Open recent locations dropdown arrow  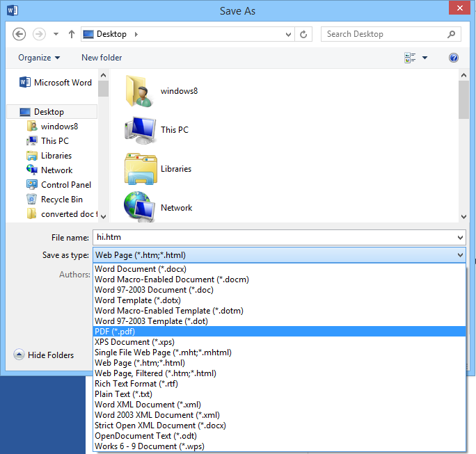click(x=56, y=34)
